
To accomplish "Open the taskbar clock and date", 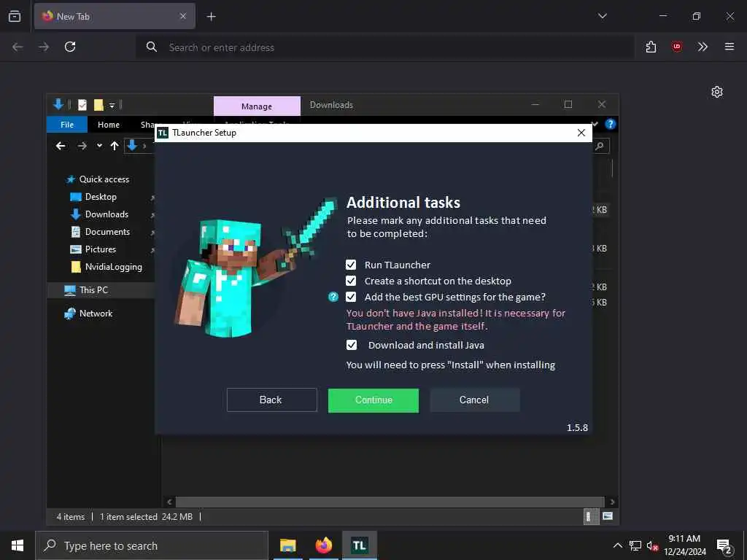I will click(684, 545).
